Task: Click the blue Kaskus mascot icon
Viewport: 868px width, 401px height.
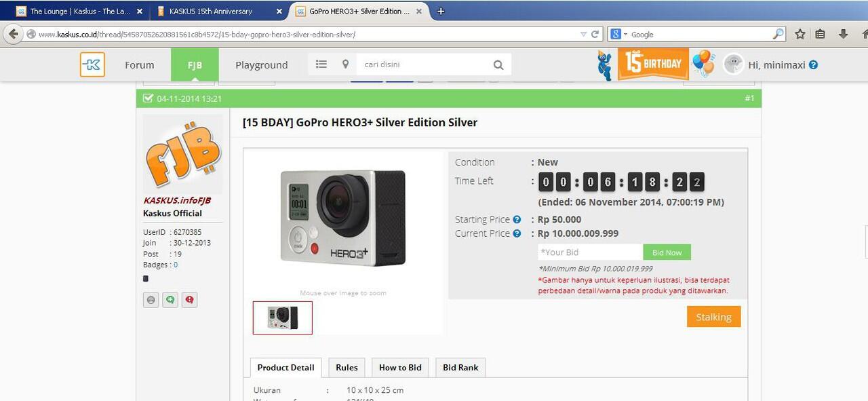Action: pyautogui.click(x=604, y=65)
